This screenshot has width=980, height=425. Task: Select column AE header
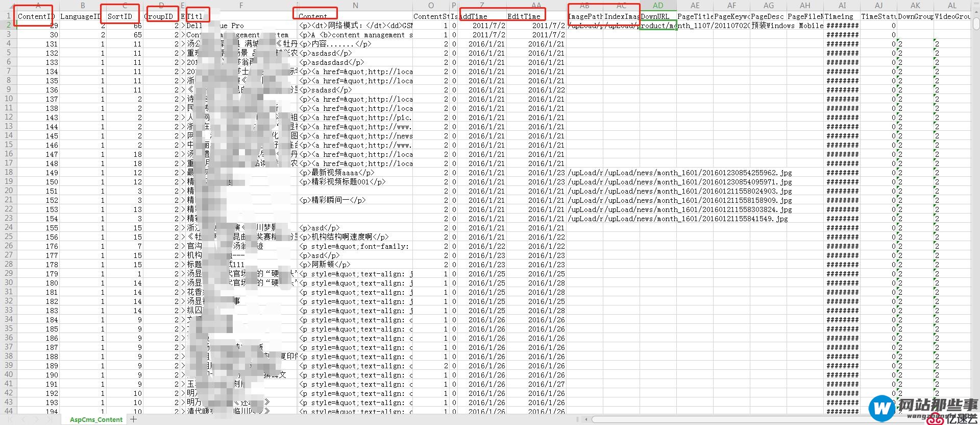pyautogui.click(x=695, y=5)
